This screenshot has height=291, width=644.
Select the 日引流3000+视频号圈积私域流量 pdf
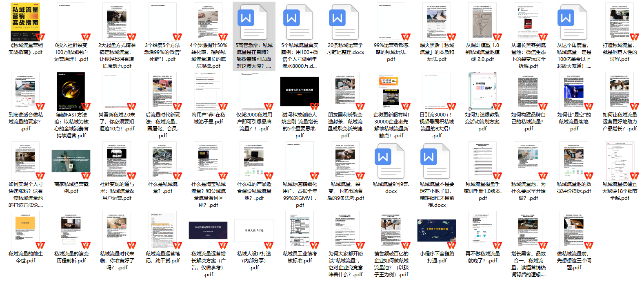(x=437, y=91)
